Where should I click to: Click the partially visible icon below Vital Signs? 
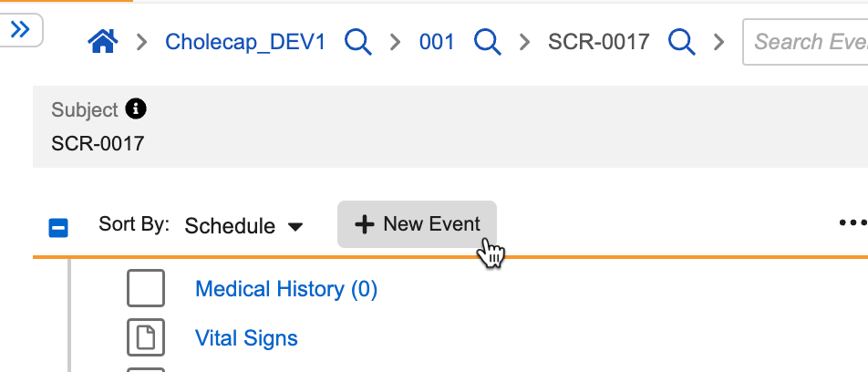(x=146, y=368)
